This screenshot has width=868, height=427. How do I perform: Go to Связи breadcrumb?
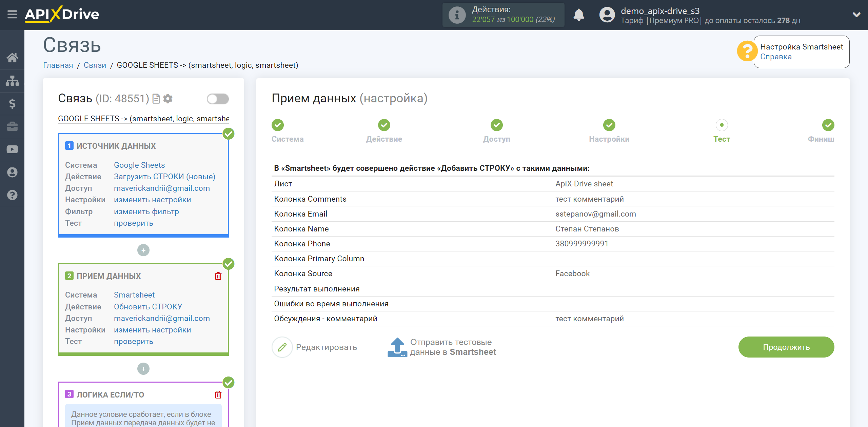pos(95,65)
